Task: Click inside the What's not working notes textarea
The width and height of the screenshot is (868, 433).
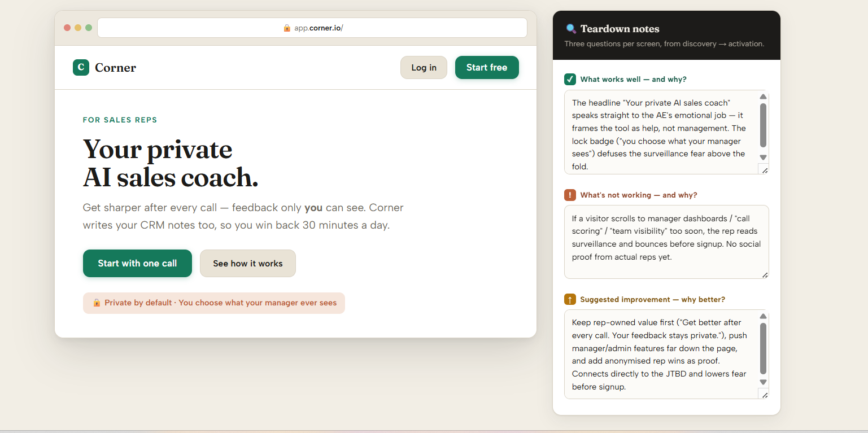Action: coord(666,242)
